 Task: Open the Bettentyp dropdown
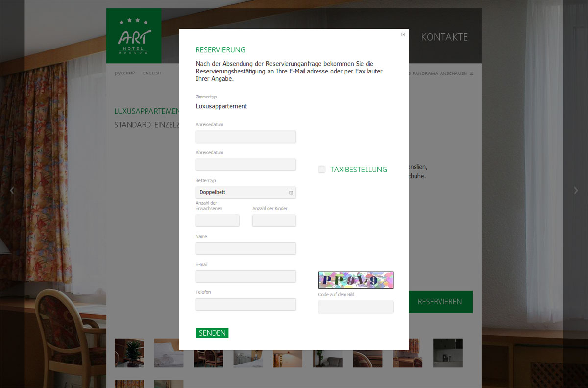245,193
